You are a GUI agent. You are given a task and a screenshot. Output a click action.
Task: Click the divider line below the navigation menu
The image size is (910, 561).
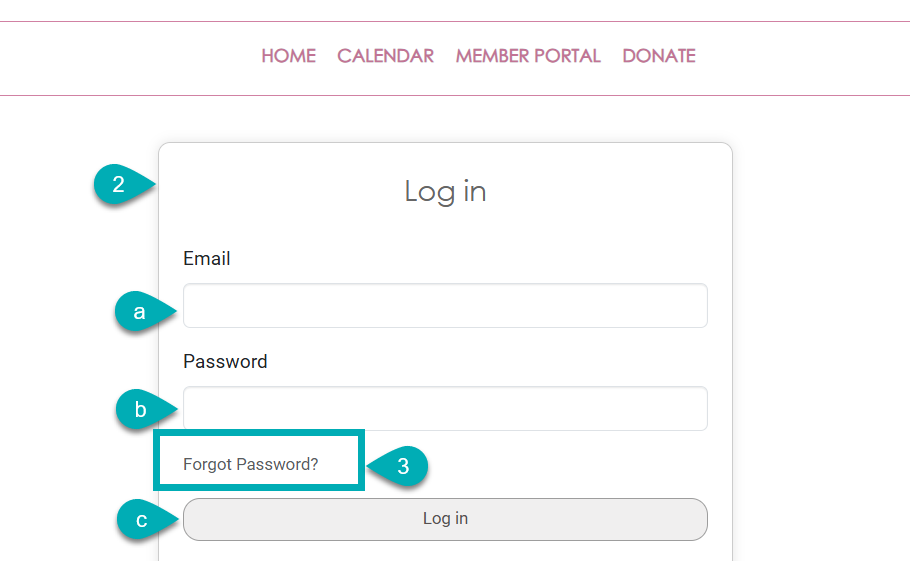point(455,96)
